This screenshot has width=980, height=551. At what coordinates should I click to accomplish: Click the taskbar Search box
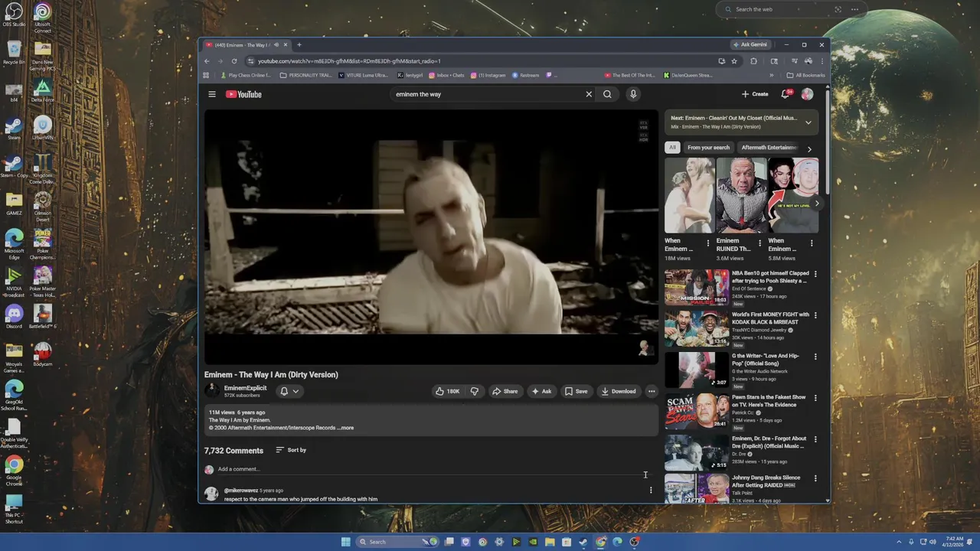click(x=397, y=542)
